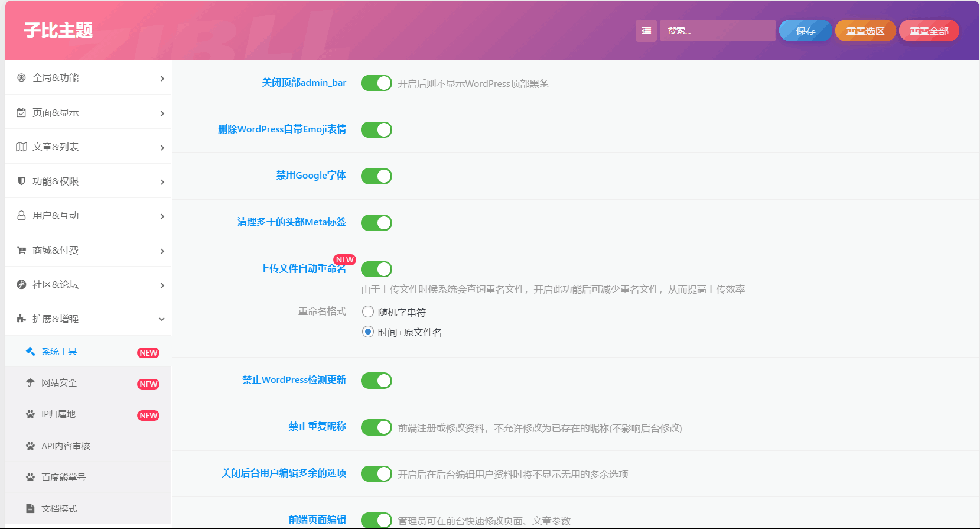Viewport: 980px width, 529px height.
Task: Click 商城&付费 menu label
Action: coord(56,250)
